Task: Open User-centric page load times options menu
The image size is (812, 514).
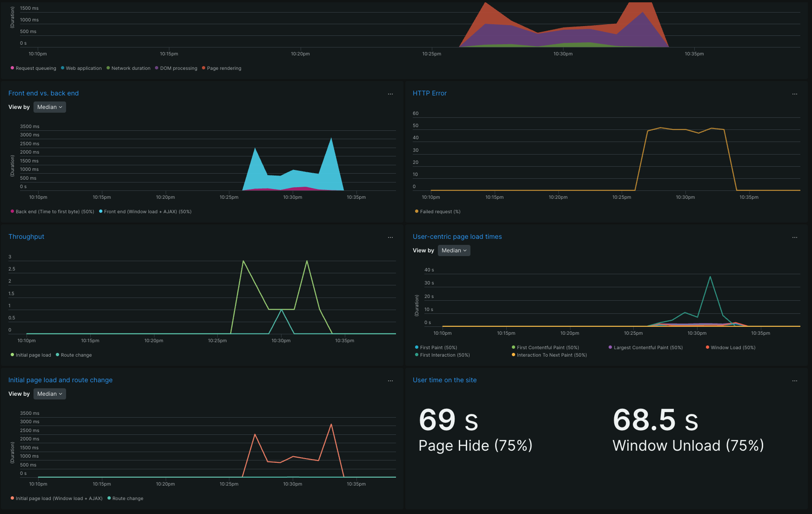Action: click(794, 237)
